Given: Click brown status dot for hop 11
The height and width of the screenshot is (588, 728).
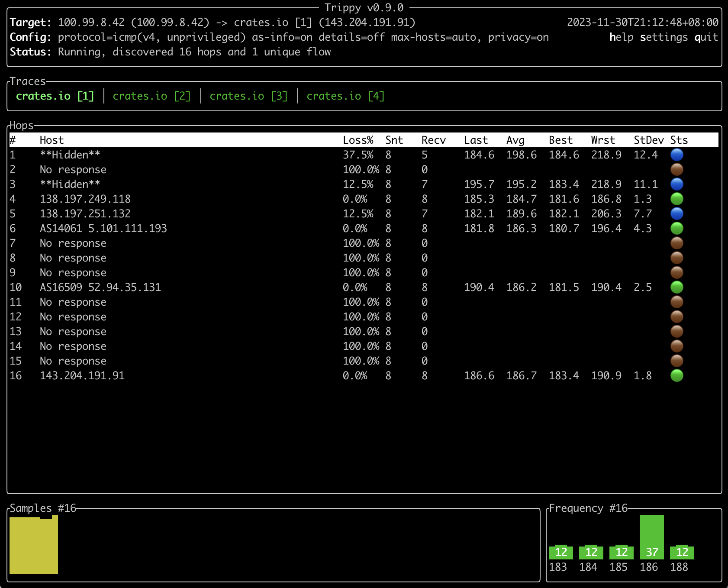Looking at the screenshot, I should pos(677,302).
